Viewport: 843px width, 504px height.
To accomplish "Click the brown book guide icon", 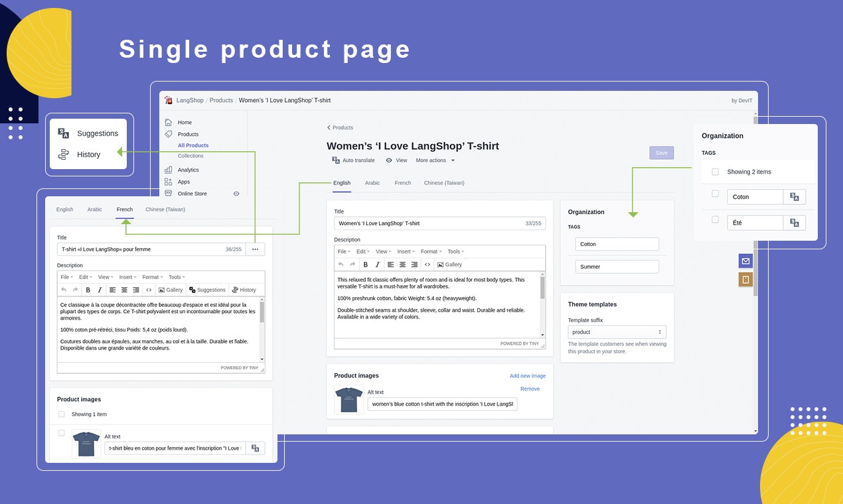I will pyautogui.click(x=745, y=280).
